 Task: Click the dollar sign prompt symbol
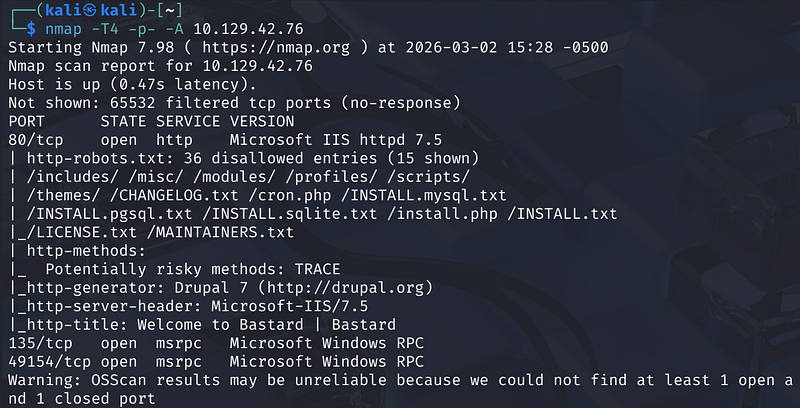(x=30, y=29)
